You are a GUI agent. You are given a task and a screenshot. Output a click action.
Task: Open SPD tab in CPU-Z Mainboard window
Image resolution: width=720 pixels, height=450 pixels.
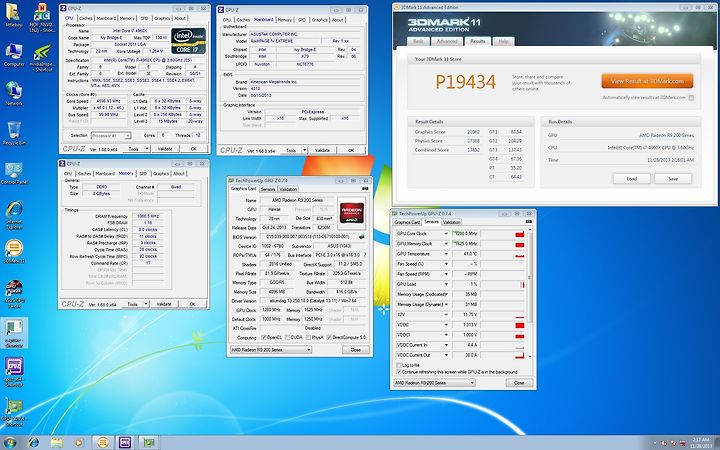302,20
